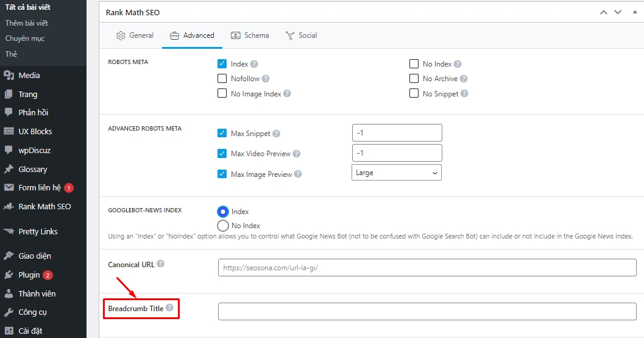Open the Social tab
Screen dimensions: 644x338
[x=301, y=35]
